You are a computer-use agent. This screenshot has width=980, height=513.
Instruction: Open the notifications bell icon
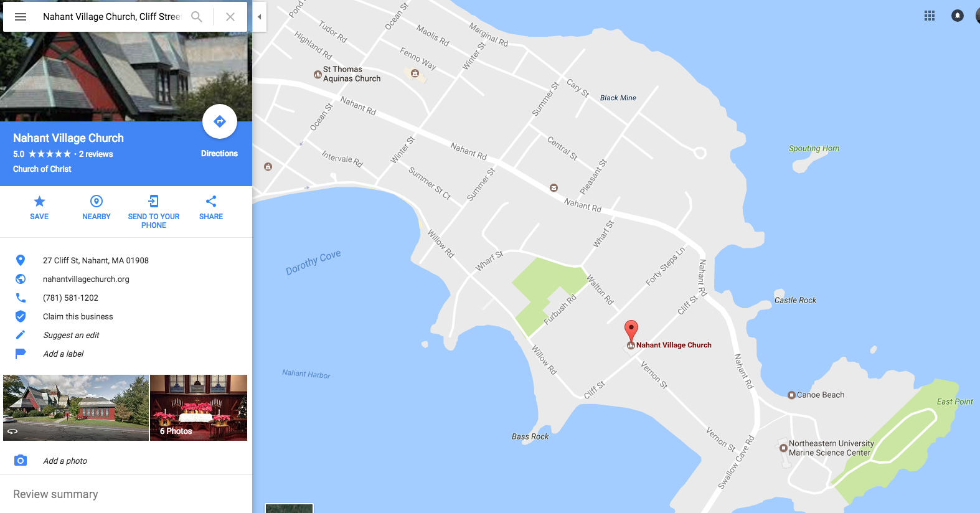point(958,16)
